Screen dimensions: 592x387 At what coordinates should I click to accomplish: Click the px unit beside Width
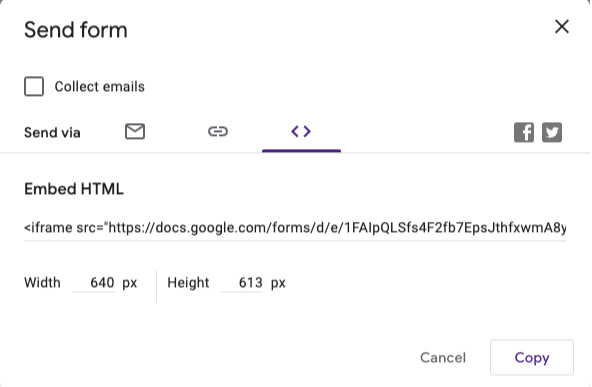click(130, 283)
